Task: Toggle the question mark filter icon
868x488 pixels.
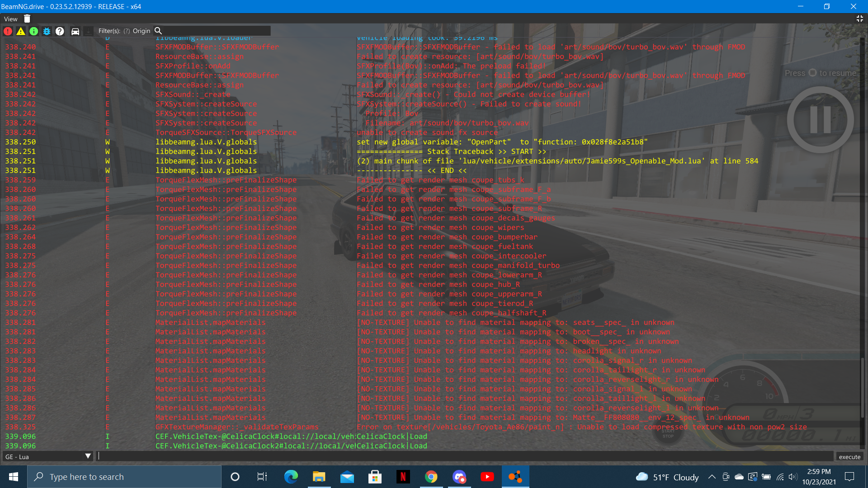Action: [60, 31]
